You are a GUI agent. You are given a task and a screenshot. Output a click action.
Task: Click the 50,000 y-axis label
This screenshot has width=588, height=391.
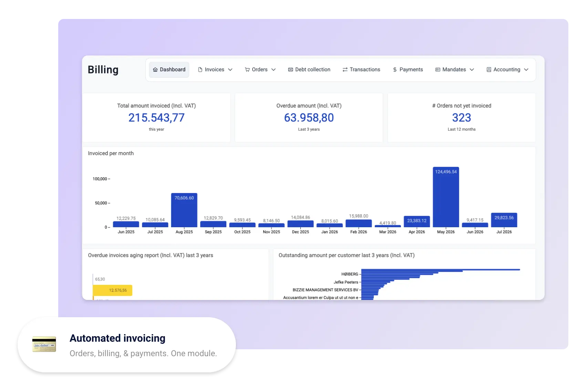coord(101,203)
